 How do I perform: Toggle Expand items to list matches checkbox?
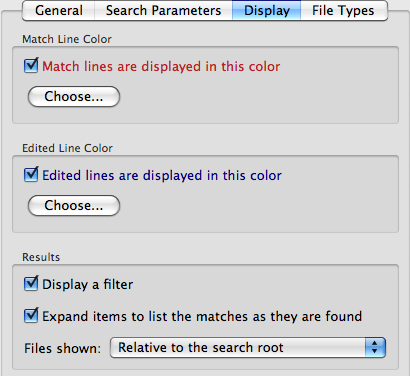pos(31,315)
